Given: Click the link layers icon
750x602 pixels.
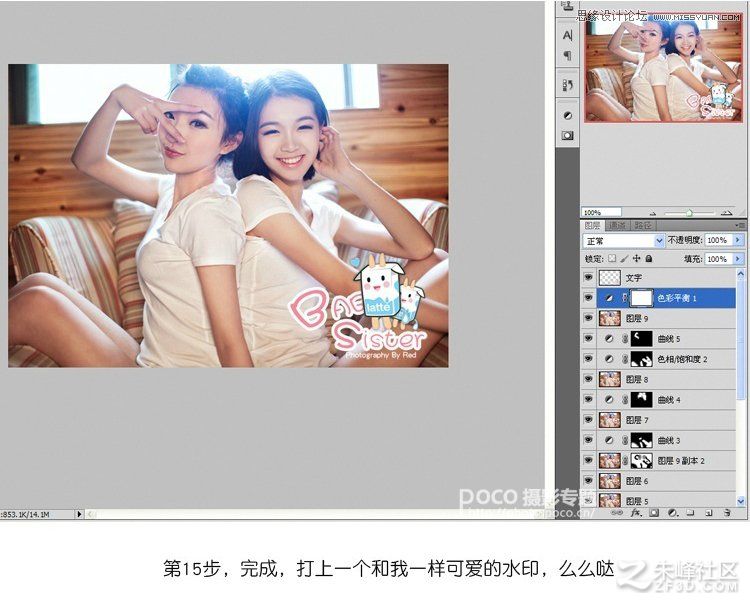Looking at the screenshot, I should (x=617, y=513).
